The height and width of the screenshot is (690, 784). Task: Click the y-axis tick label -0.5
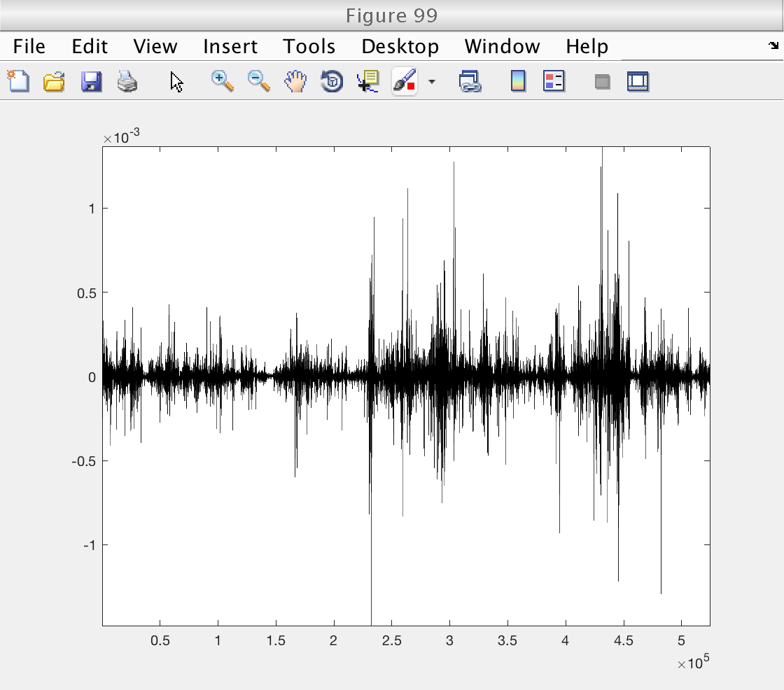pos(83,461)
